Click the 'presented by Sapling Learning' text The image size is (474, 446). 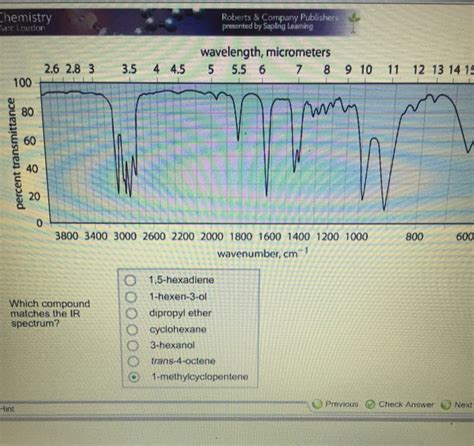267,27
